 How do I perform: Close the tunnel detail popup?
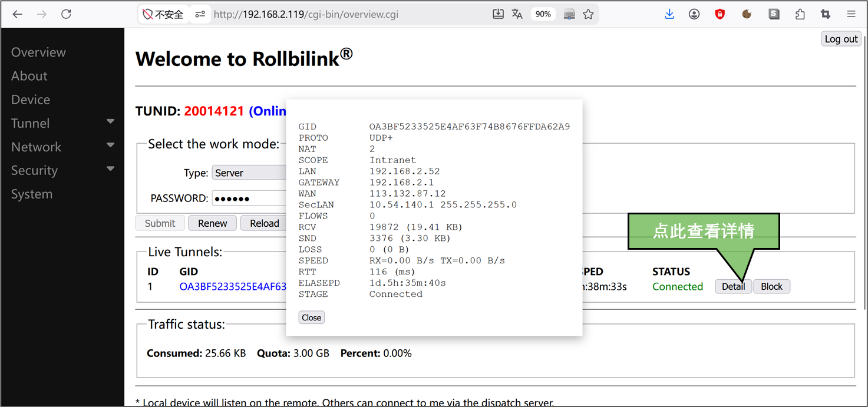(x=312, y=317)
